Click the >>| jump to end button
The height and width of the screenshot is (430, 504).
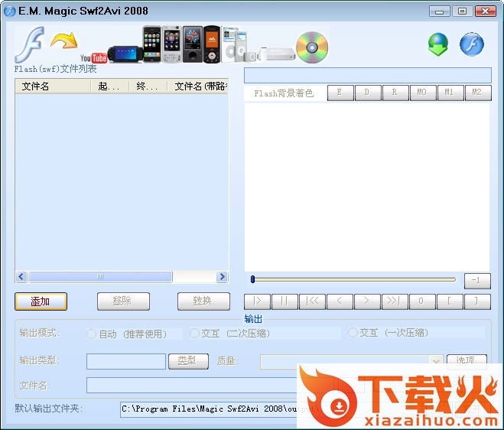click(x=395, y=301)
